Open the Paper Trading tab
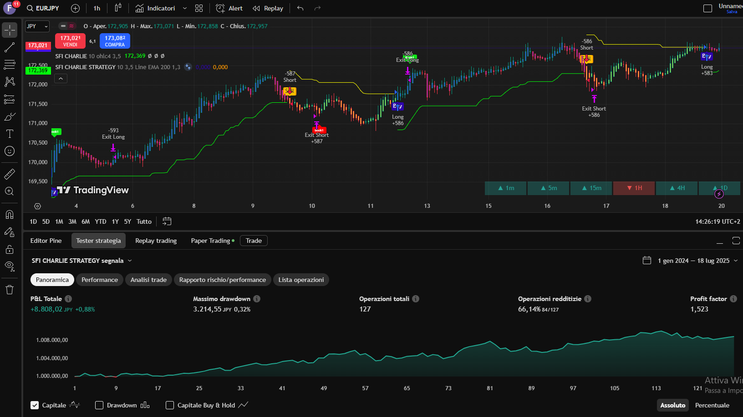Screen dimensions: 743x417 tap(211, 241)
